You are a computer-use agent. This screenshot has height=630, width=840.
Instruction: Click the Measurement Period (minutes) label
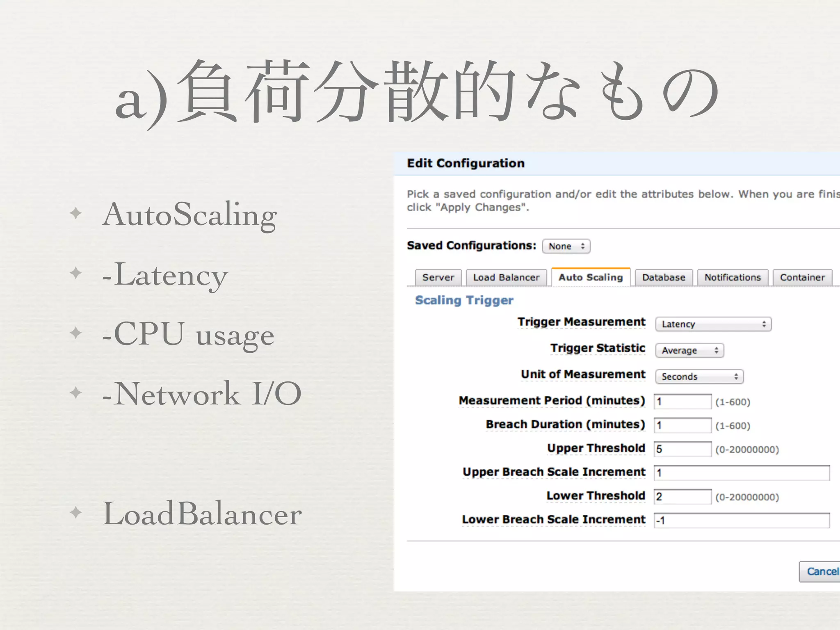(x=552, y=401)
